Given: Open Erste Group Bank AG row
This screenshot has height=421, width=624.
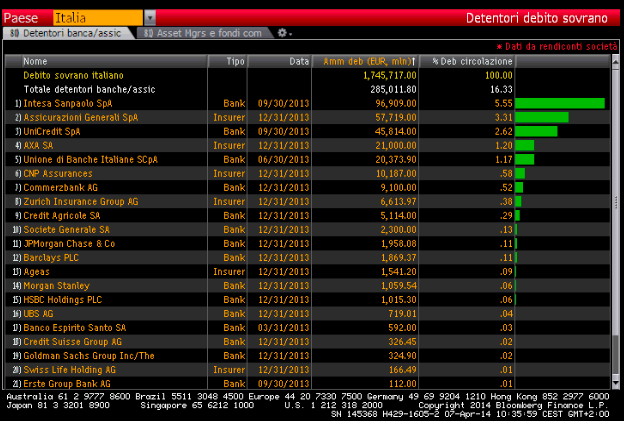Looking at the screenshot, I should click(x=67, y=383).
